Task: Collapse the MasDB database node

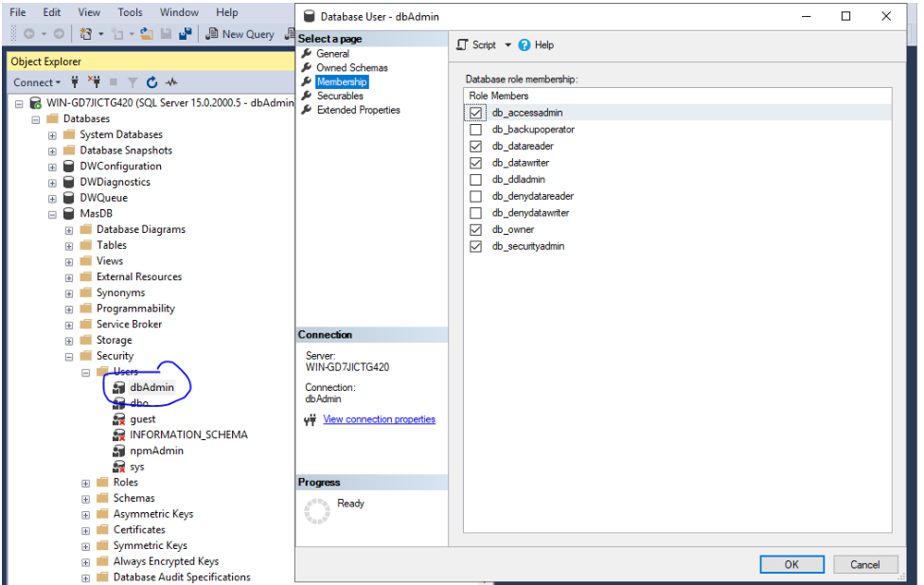Action: 52,215
